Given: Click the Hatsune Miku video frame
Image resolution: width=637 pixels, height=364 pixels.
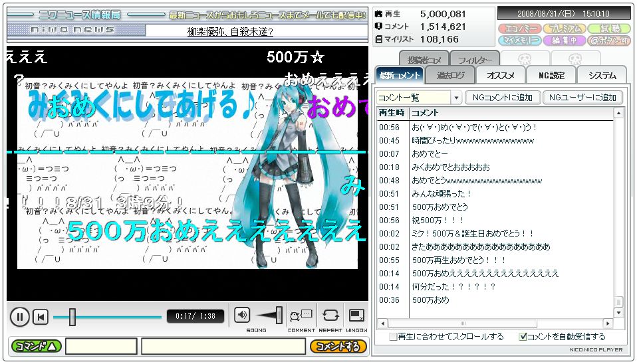Looking at the screenshot, I should [x=188, y=173].
